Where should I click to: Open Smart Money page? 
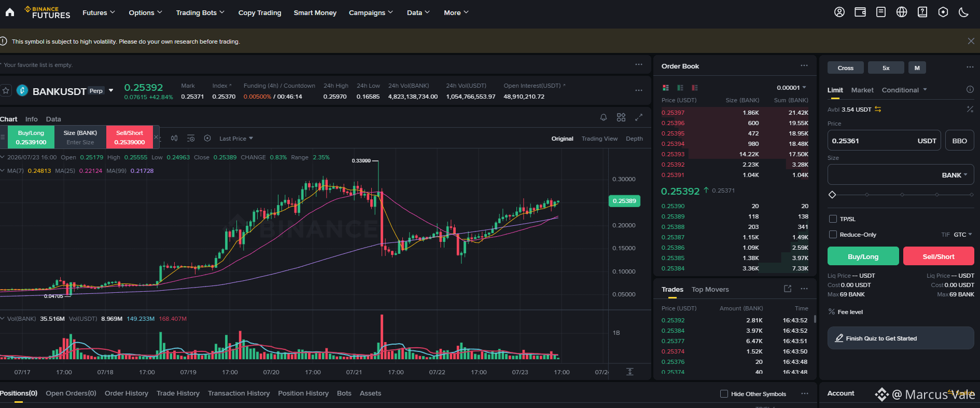point(315,12)
